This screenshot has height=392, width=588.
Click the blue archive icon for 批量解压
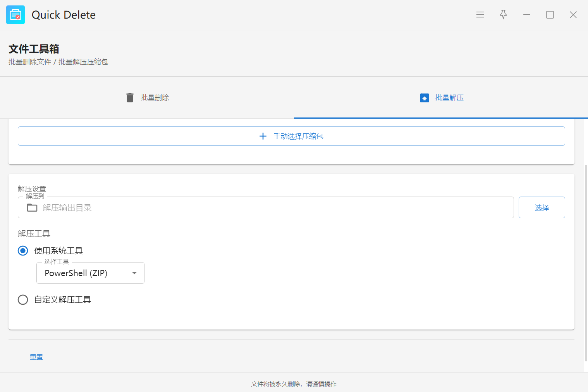(x=425, y=98)
